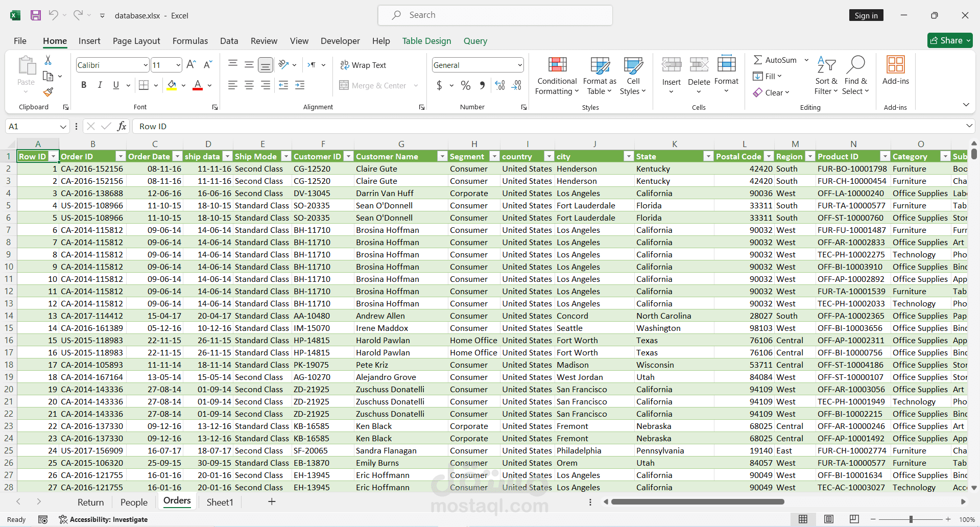This screenshot has height=527, width=980.
Task: Expand the Number Format General dropdown
Action: (520, 65)
